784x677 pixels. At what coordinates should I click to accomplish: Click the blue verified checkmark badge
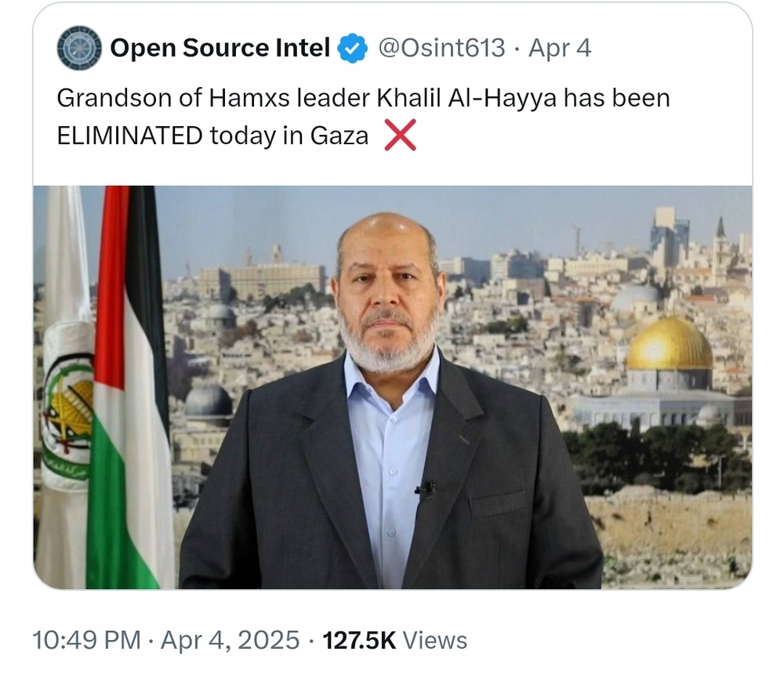pyautogui.click(x=352, y=49)
